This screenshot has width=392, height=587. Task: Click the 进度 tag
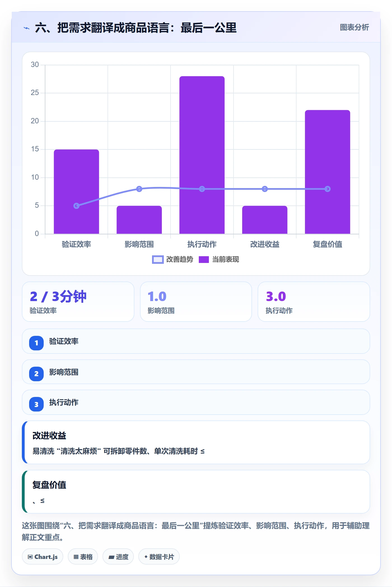(x=118, y=557)
